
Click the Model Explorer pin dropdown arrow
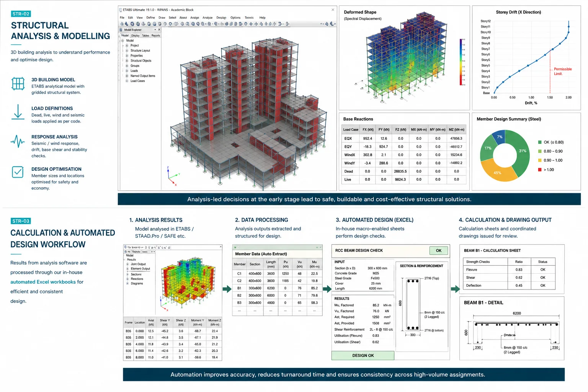[x=155, y=29]
